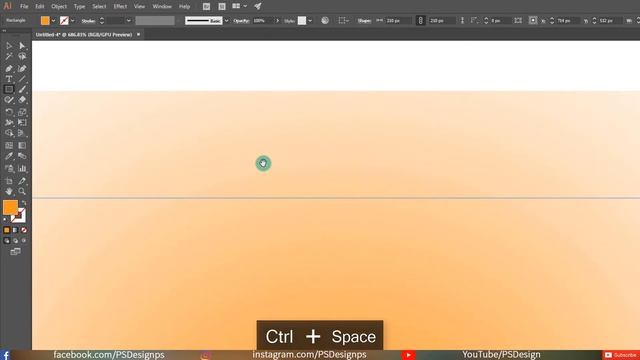The image size is (640, 360).
Task: Reset default fill and stroke
Action: pyautogui.click(x=5, y=220)
